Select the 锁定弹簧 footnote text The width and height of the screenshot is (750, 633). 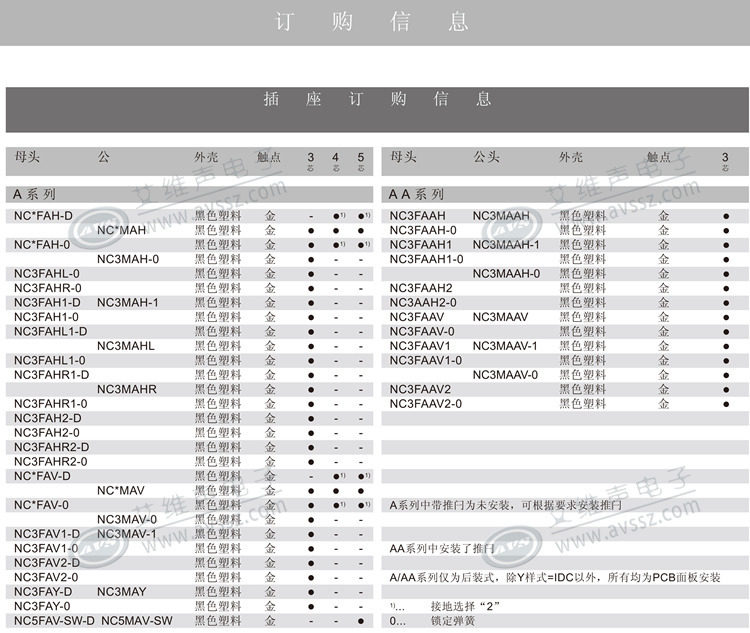click(452, 621)
